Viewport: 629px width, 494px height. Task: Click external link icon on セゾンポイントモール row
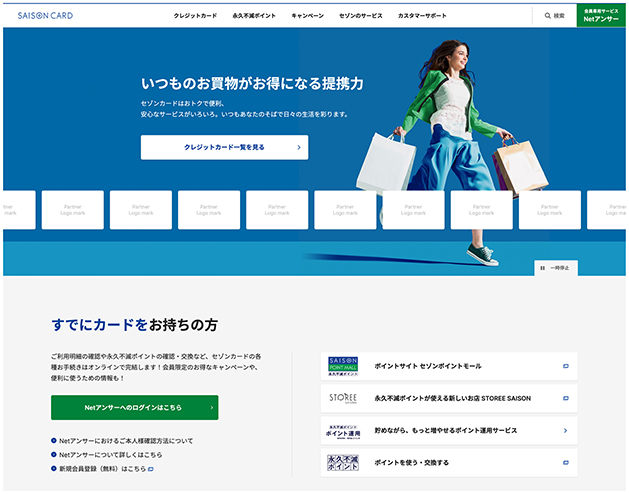[x=566, y=366]
